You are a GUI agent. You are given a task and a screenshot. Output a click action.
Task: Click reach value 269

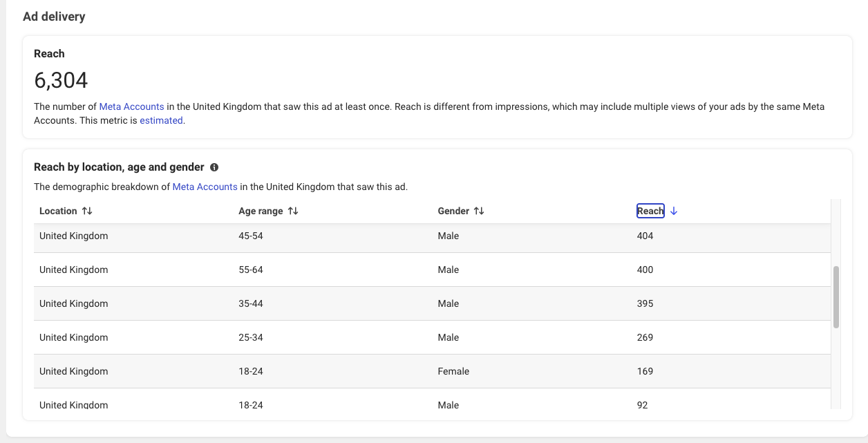pyautogui.click(x=645, y=337)
